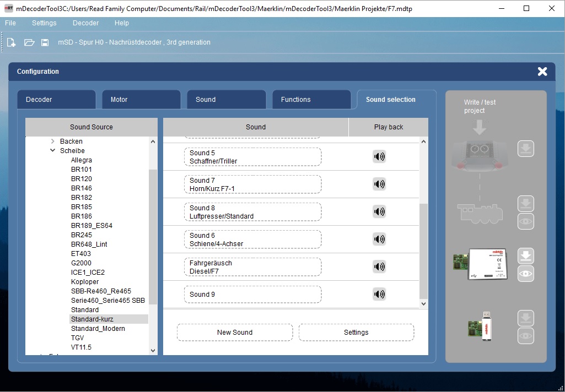Viewport: 565px width, 392px height.
Task: Download project to the Central Station
Action: tap(526, 149)
